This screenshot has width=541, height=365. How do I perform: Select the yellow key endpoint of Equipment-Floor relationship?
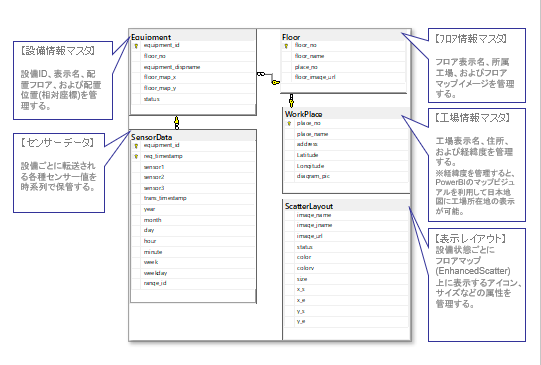tap(276, 82)
